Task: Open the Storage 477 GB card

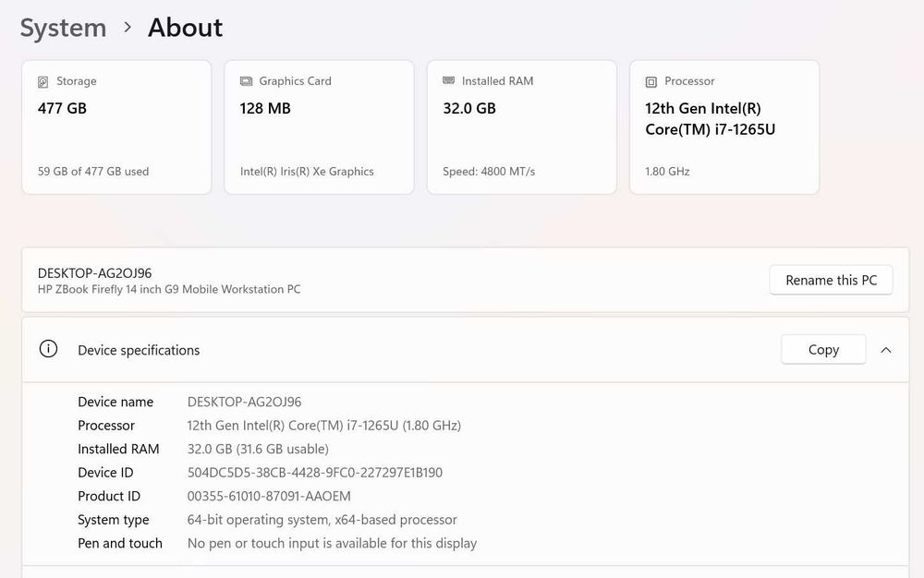Action: [x=116, y=127]
